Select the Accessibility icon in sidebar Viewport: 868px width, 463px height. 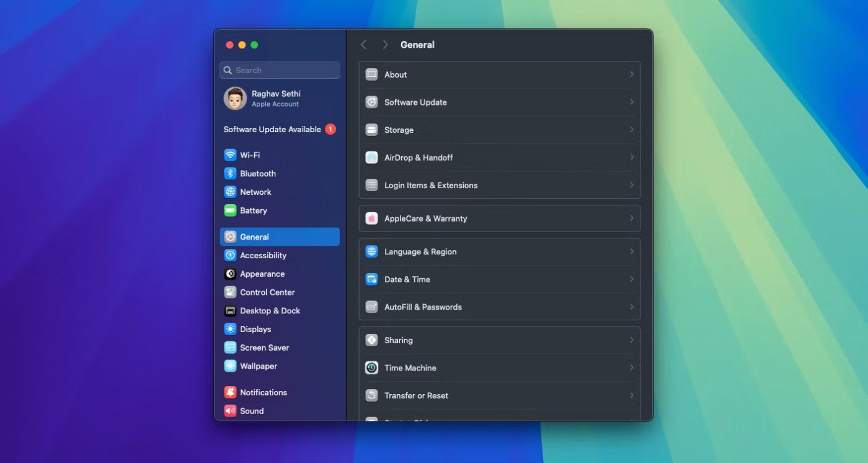(230, 255)
